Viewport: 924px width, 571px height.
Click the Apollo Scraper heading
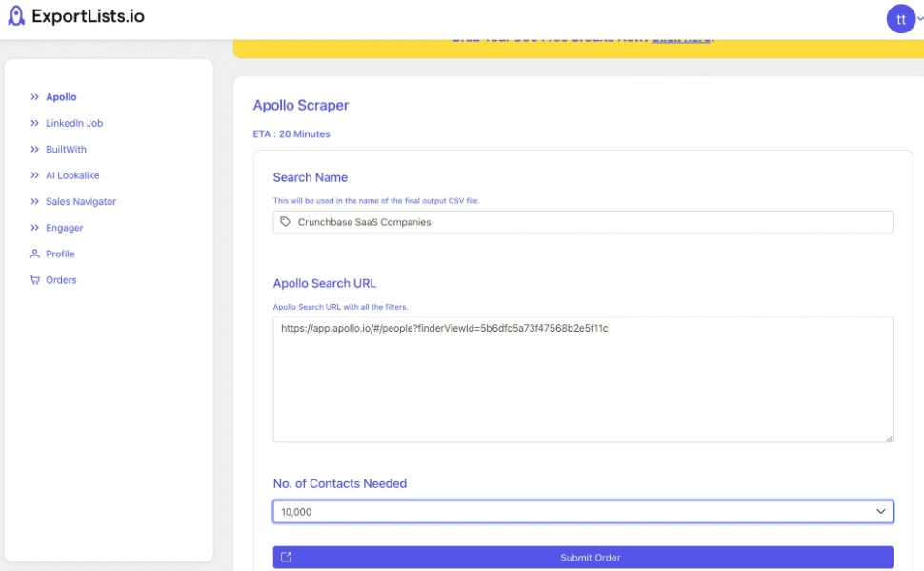click(x=300, y=105)
